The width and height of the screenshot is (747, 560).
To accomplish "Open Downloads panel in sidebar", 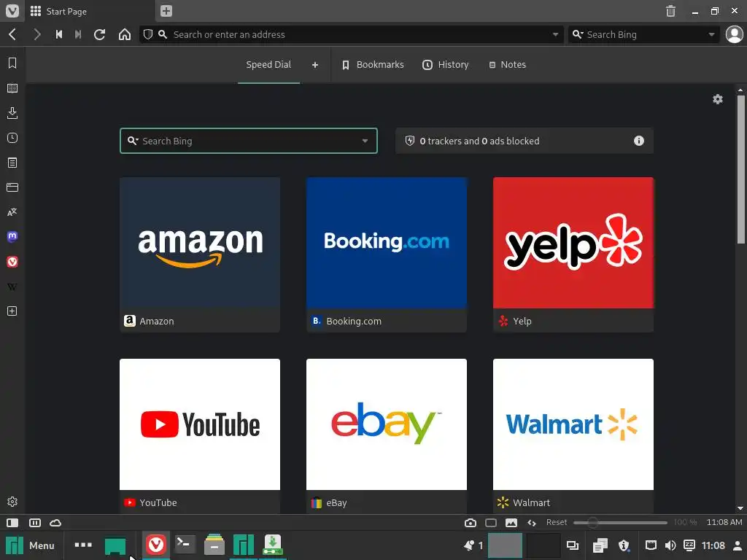I will tap(12, 113).
